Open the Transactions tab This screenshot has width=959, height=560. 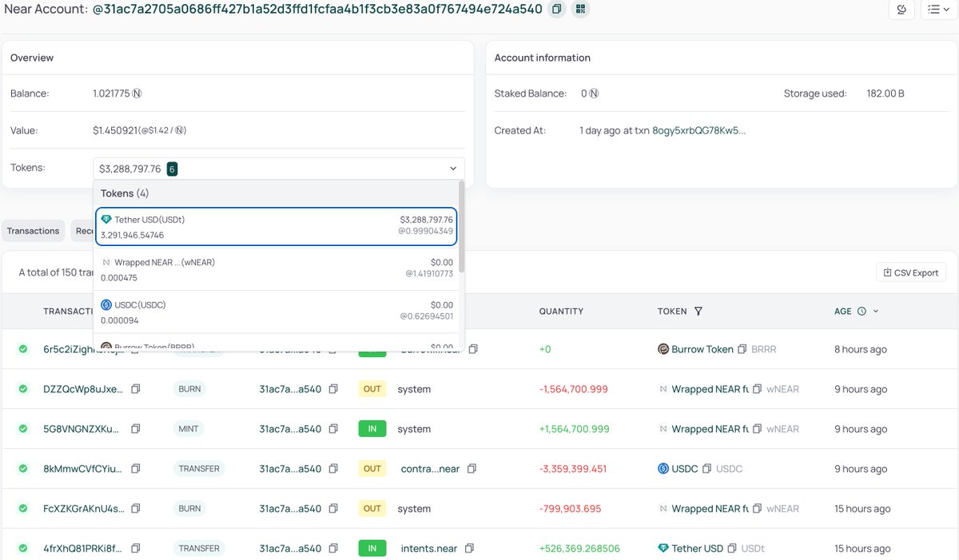[x=34, y=231]
